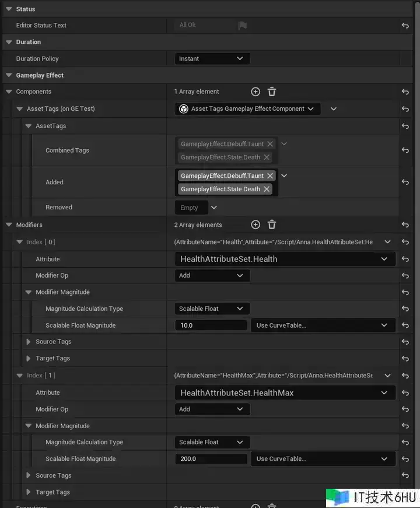This screenshot has width=420, height=508.
Task: Open Removed tags Empty dropdown
Action: 214,208
